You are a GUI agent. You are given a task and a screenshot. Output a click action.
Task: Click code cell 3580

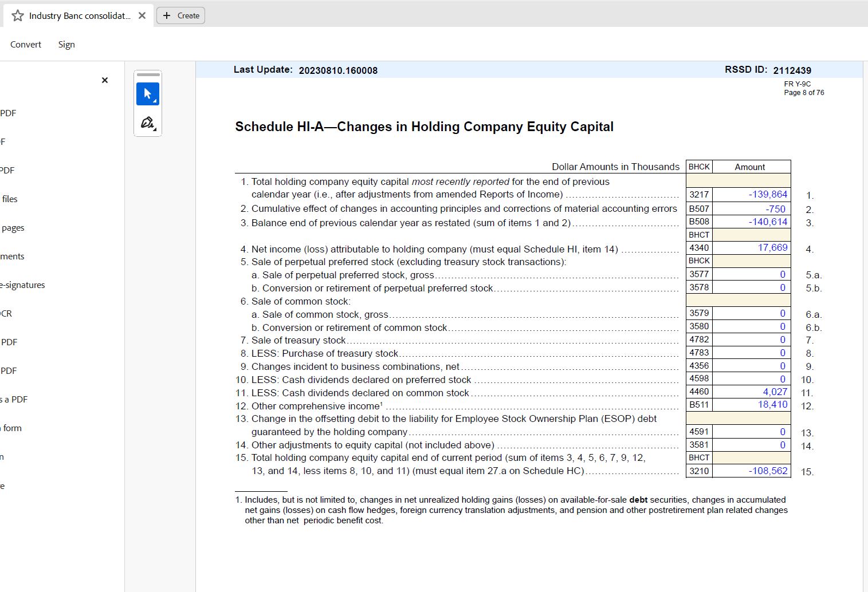(x=699, y=326)
